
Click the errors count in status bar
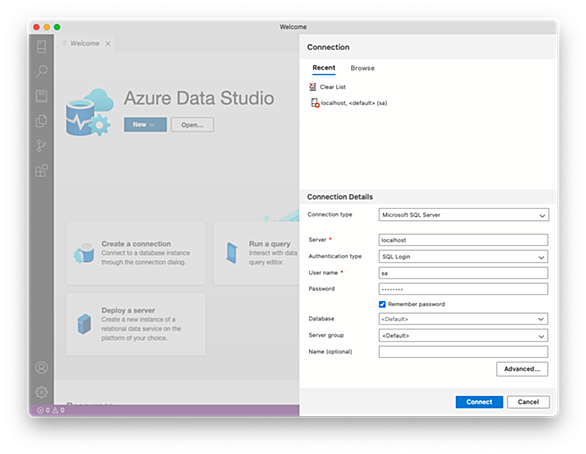pyautogui.click(x=44, y=410)
